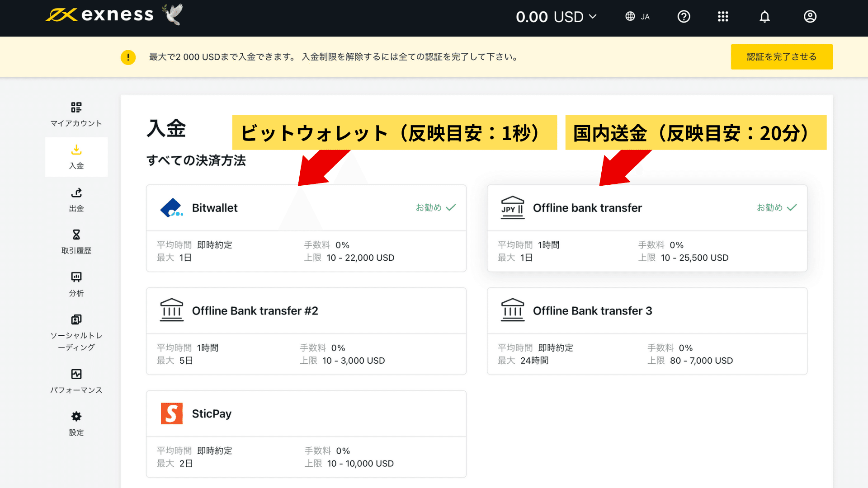
Task: Click the SticPay orange S logo
Action: click(172, 413)
